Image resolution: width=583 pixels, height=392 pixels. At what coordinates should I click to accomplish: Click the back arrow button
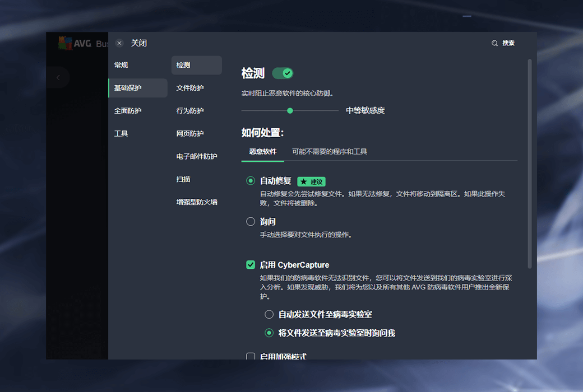[x=58, y=77]
